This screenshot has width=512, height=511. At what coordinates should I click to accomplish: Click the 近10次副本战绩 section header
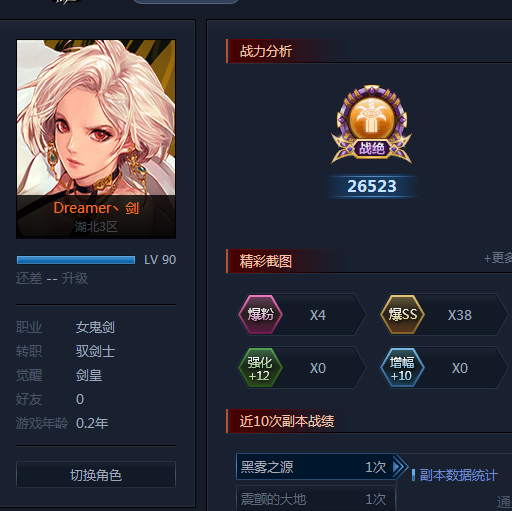(287, 421)
